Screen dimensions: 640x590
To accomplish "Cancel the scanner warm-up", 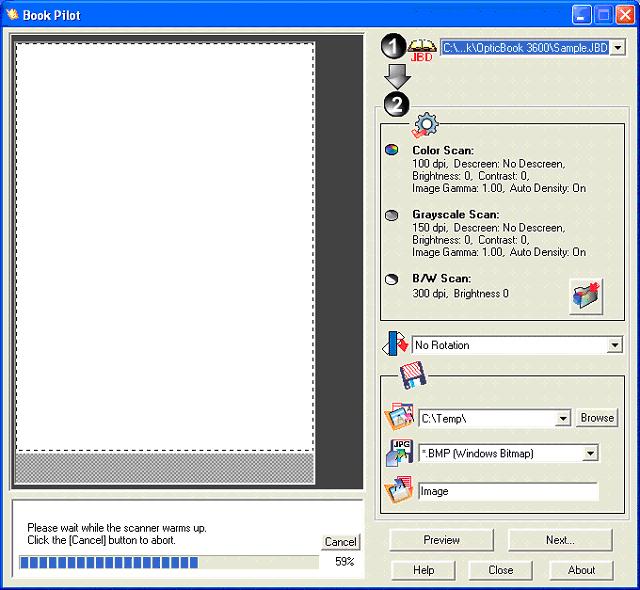I will (x=340, y=542).
